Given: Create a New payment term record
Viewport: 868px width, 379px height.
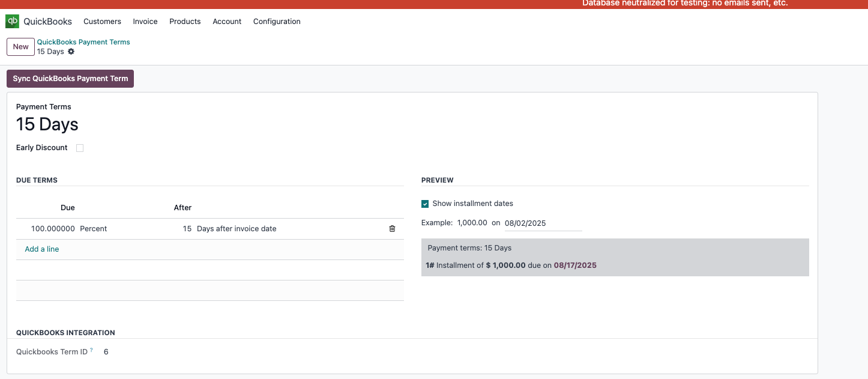Looking at the screenshot, I should [20, 47].
